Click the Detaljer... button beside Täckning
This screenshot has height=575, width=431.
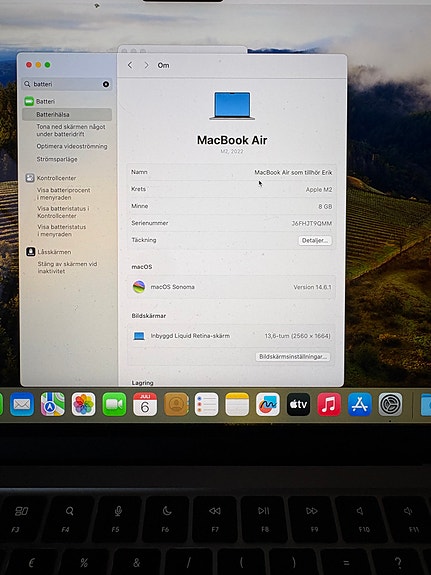[x=315, y=241]
